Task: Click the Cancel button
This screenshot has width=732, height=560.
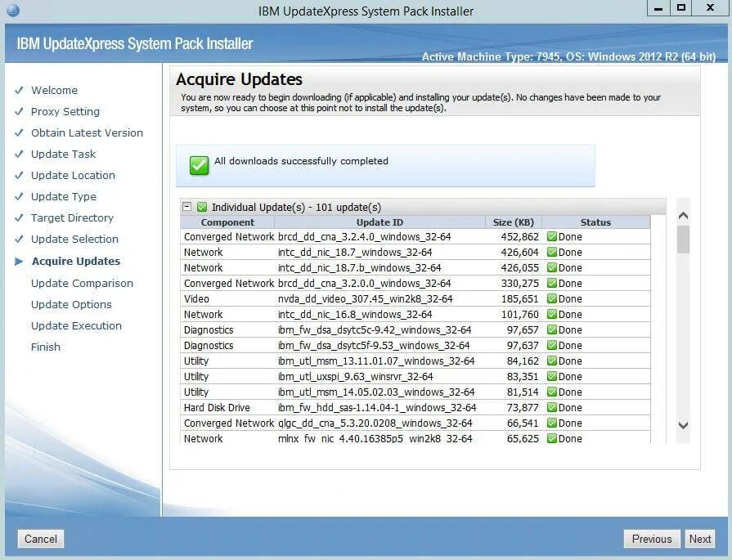Action: [41, 539]
